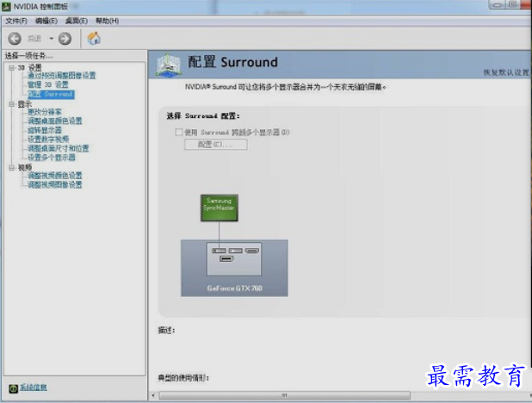Open the 文件(F) menu
Viewport: 532px width, 403px height.
(16, 21)
